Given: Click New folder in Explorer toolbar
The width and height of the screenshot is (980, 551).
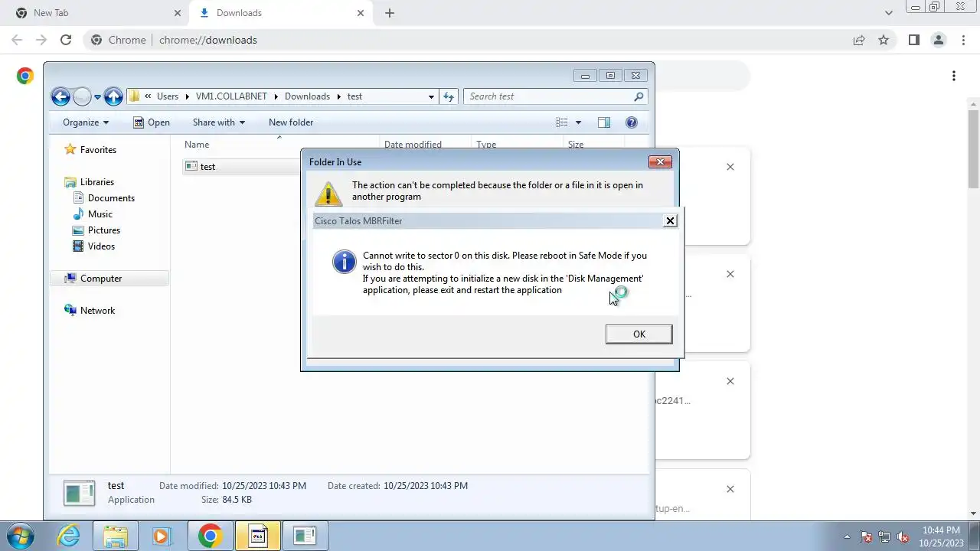Looking at the screenshot, I should [x=291, y=122].
